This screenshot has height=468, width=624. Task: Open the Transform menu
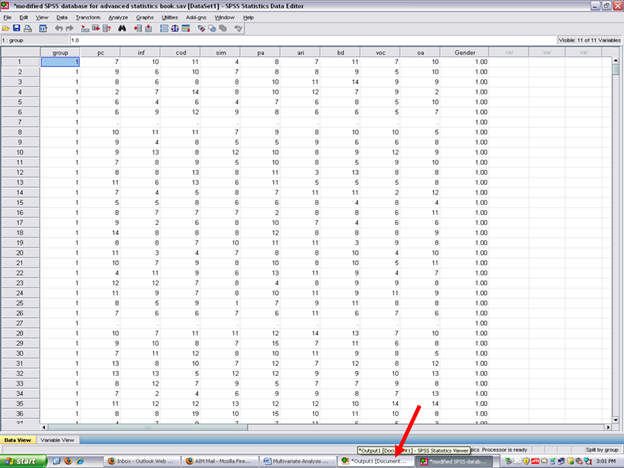point(87,17)
